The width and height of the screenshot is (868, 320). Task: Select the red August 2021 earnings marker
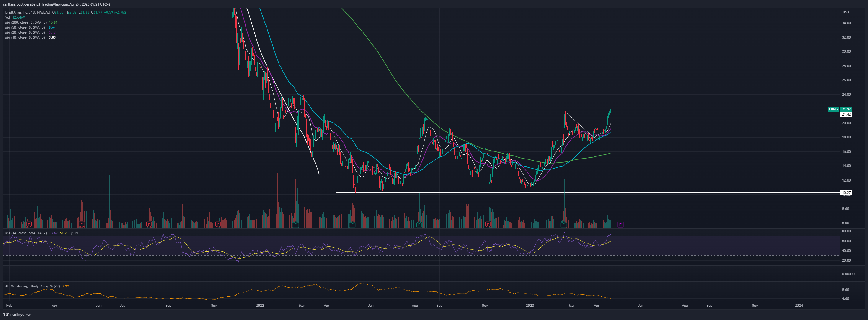click(149, 225)
